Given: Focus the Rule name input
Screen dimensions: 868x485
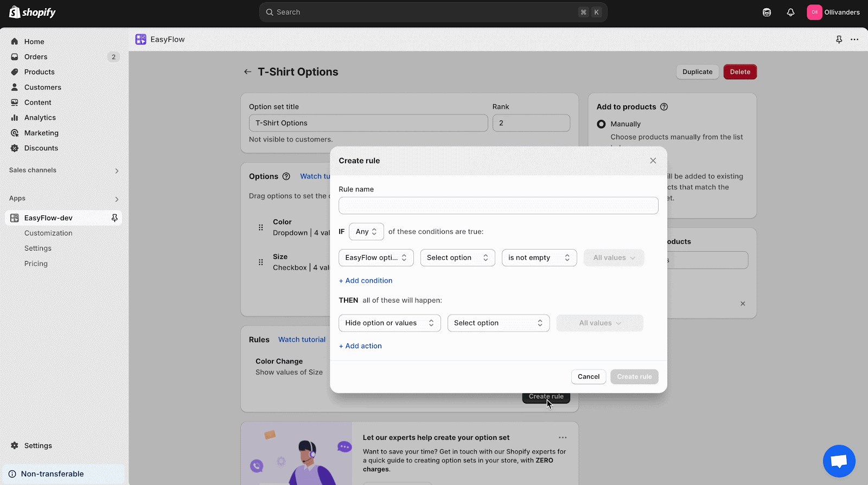Looking at the screenshot, I should [498, 206].
